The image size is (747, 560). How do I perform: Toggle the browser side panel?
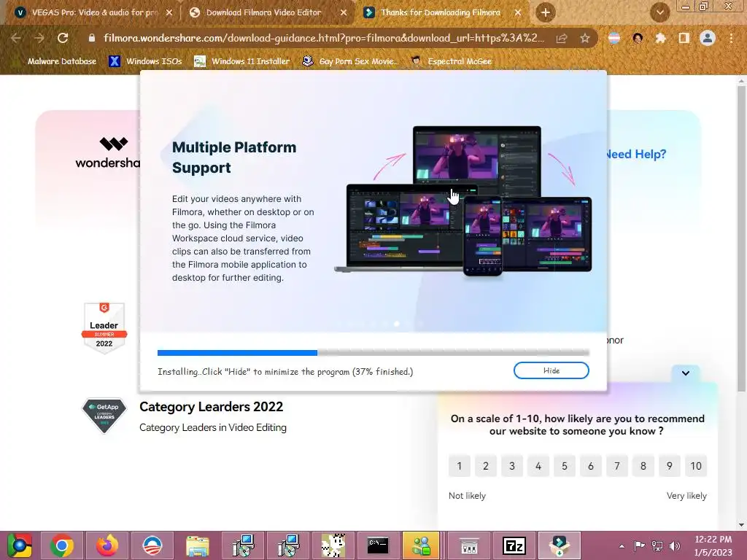pos(684,38)
